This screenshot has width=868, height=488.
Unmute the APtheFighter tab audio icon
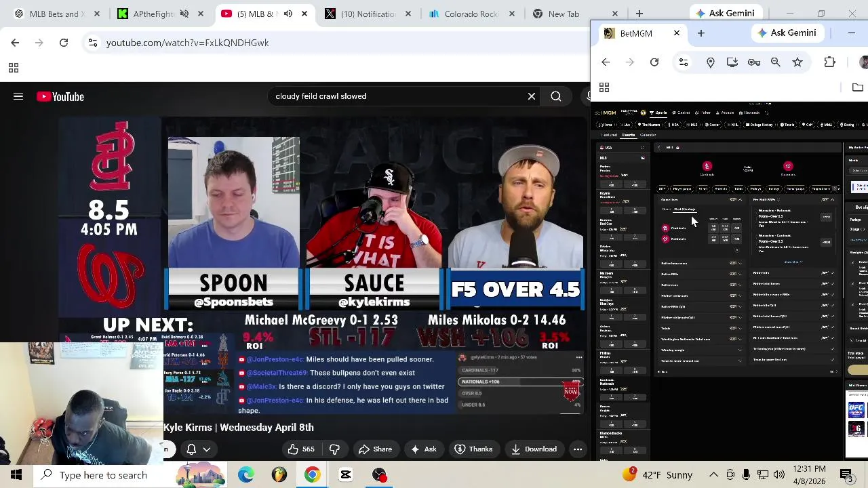click(184, 14)
